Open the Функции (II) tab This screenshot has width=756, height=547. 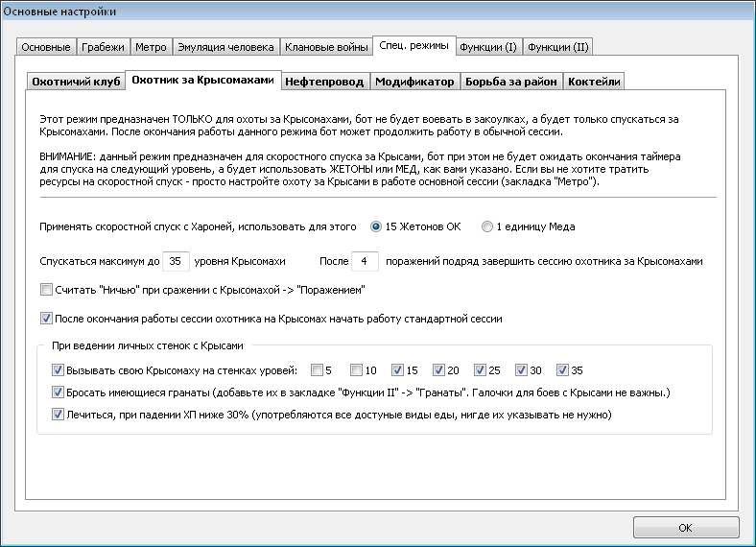[x=557, y=47]
